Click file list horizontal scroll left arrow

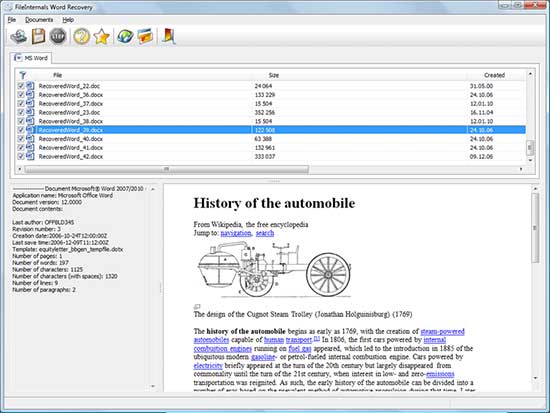click(x=20, y=169)
